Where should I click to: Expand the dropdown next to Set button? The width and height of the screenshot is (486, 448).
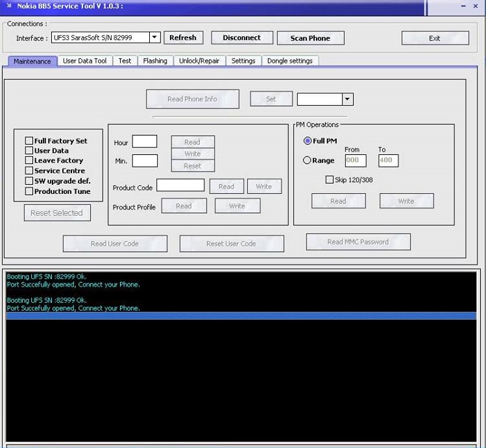click(x=347, y=99)
